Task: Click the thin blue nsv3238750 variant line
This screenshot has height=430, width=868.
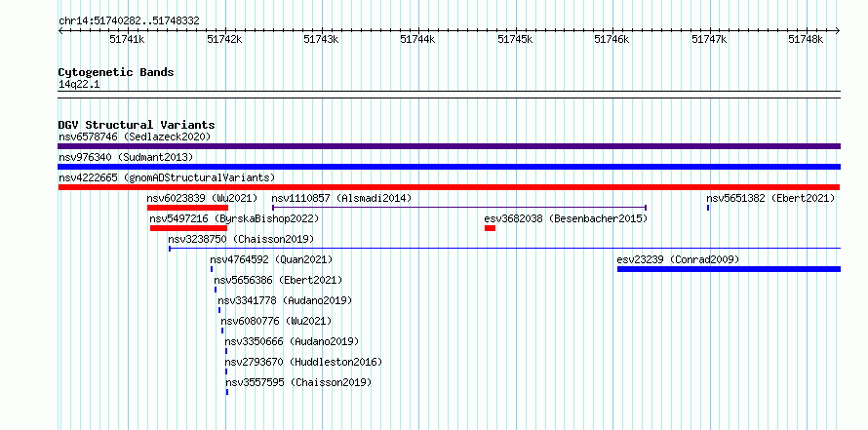Action: point(504,249)
